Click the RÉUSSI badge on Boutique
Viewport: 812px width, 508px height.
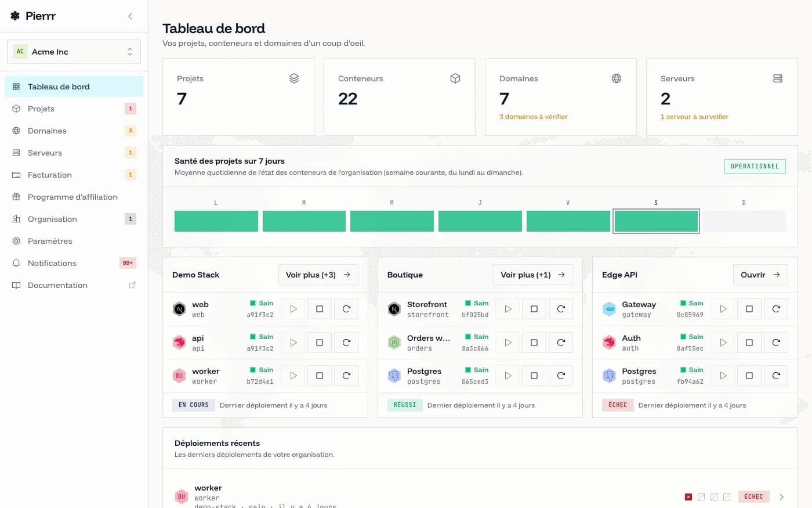click(x=405, y=405)
